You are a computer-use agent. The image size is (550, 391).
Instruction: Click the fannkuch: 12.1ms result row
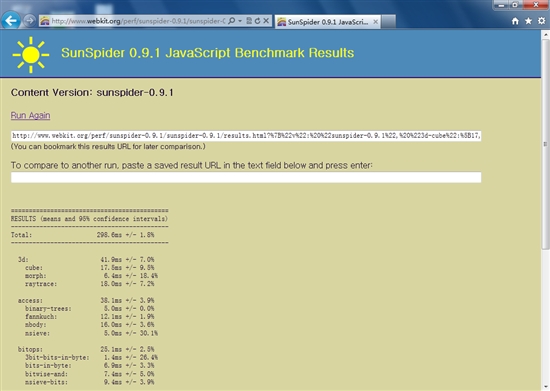pos(89,317)
